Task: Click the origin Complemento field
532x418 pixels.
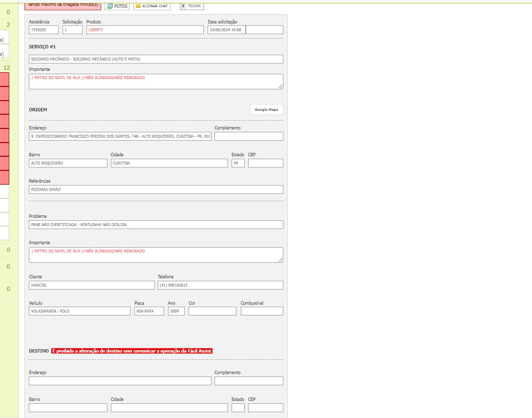Action: click(249, 136)
